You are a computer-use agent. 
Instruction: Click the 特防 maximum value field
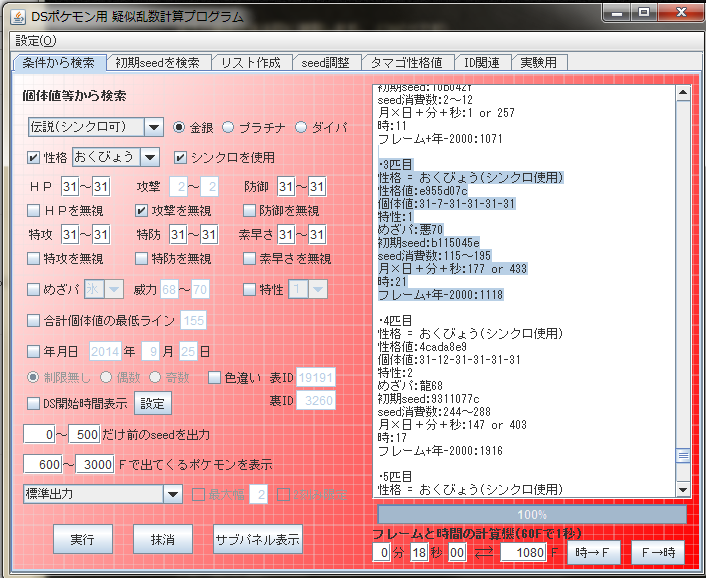point(209,235)
